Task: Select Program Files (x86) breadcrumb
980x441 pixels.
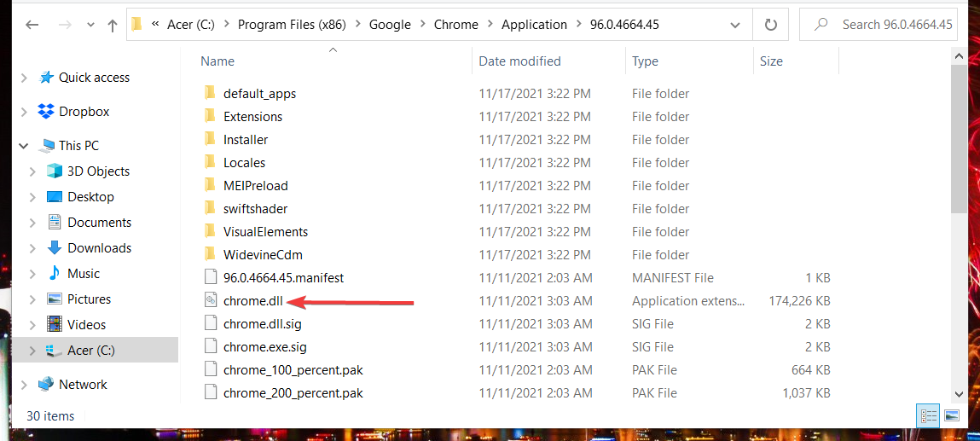Action: tap(292, 25)
